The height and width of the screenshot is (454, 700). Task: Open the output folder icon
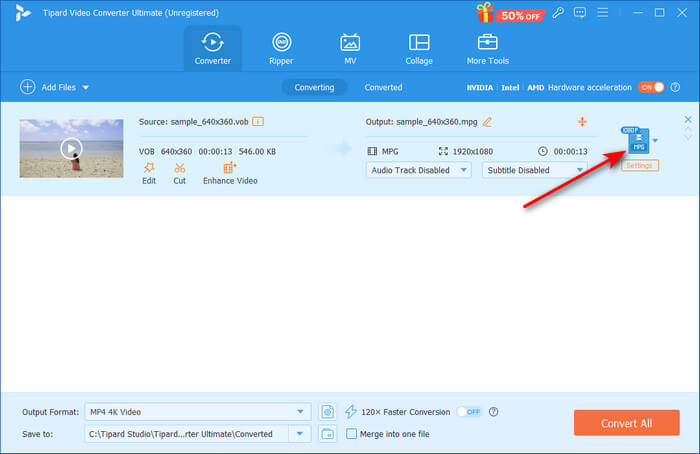click(x=328, y=433)
